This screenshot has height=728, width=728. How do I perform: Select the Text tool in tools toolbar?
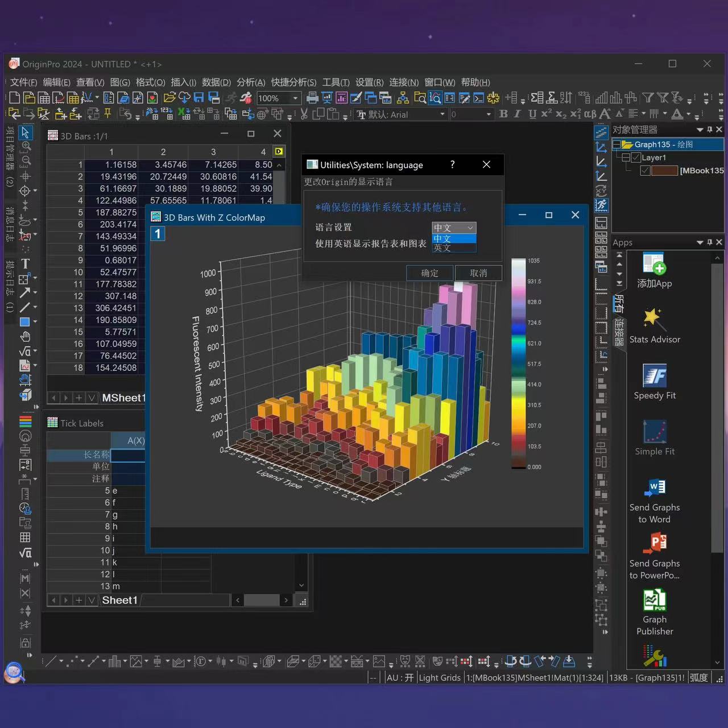(x=25, y=263)
